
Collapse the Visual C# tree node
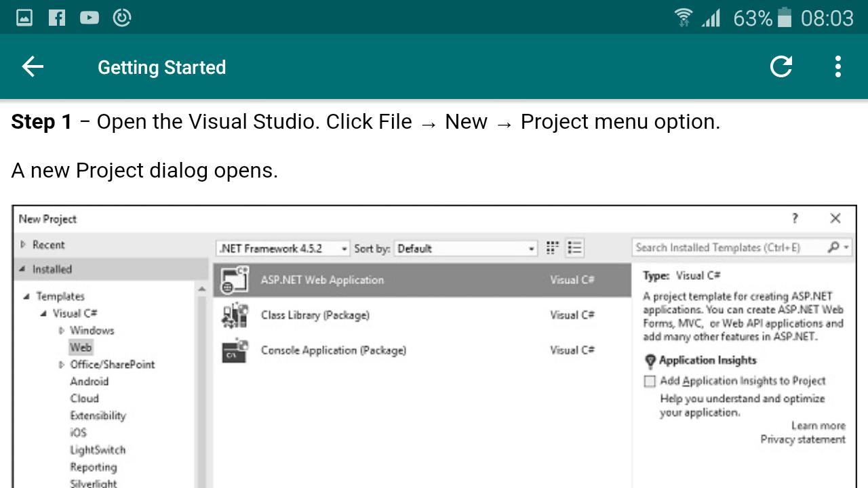(43, 313)
